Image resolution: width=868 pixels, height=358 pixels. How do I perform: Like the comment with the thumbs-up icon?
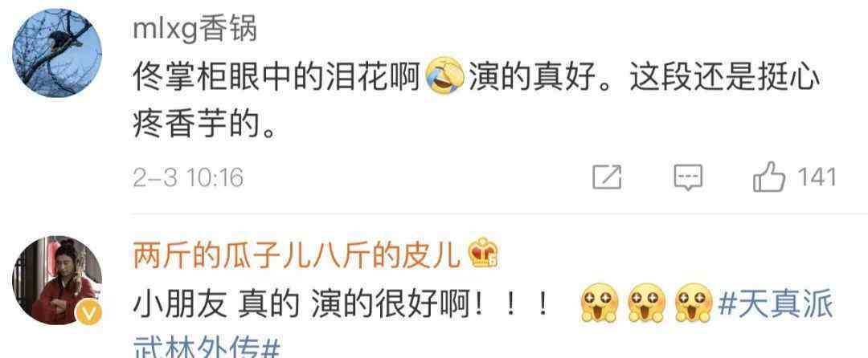769,177
